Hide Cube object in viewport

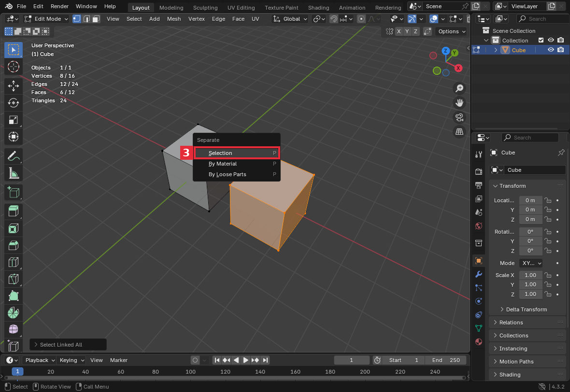click(x=551, y=50)
